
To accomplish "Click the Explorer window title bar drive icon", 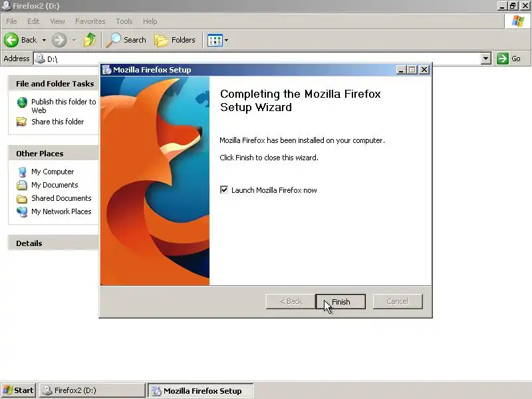I will pyautogui.click(x=6, y=5).
